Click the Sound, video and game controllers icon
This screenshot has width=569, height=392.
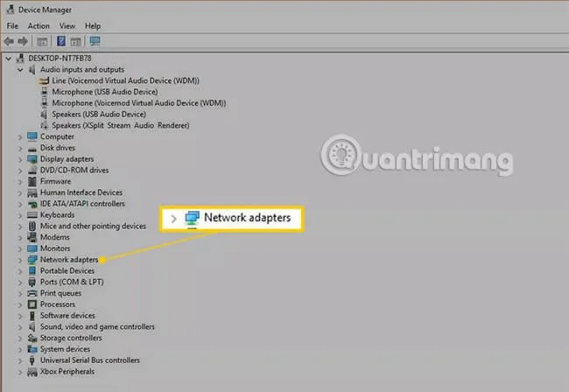32,327
